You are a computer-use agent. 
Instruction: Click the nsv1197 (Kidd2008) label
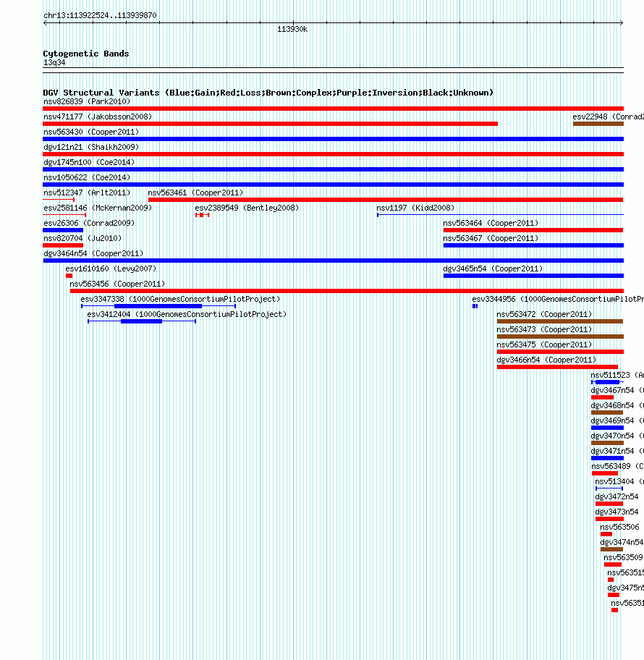click(415, 208)
